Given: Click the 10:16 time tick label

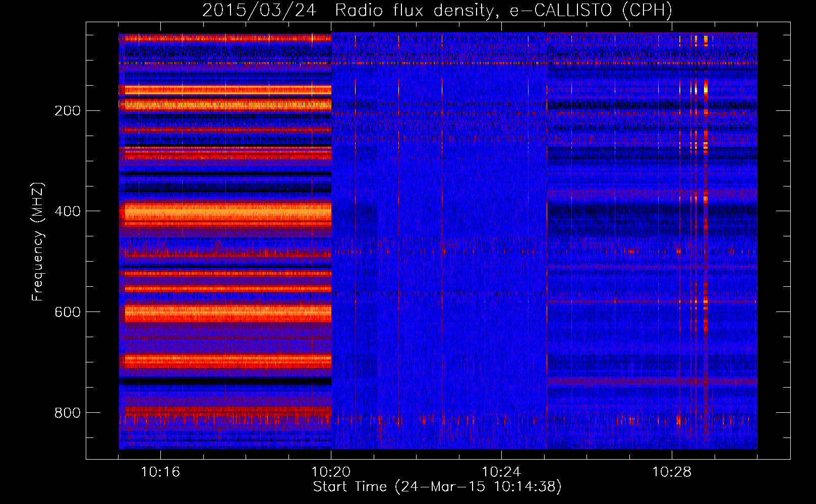Looking at the screenshot, I should click(160, 472).
